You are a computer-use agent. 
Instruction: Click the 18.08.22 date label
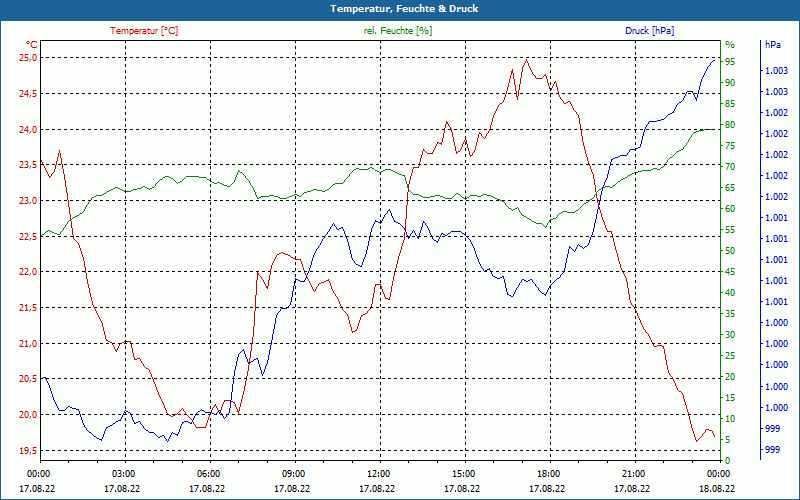point(717,489)
